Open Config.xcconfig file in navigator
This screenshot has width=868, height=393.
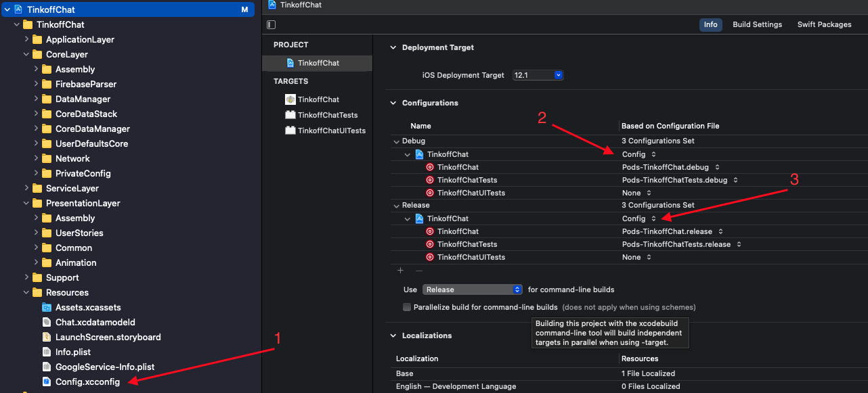87,382
